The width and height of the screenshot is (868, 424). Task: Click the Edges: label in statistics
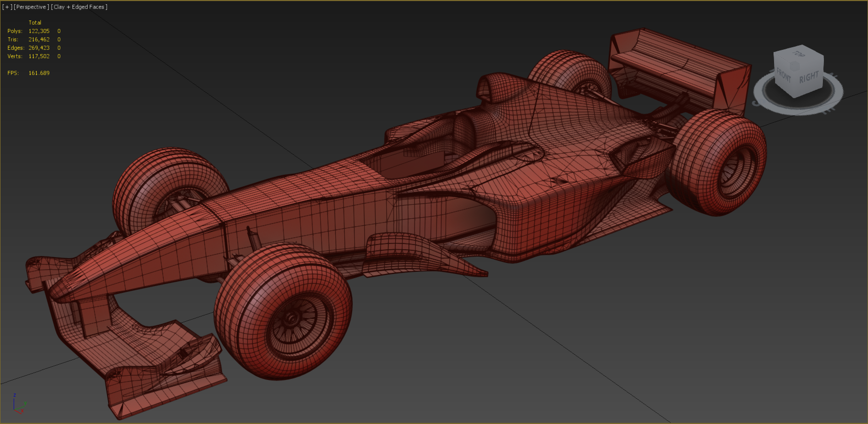(16, 48)
